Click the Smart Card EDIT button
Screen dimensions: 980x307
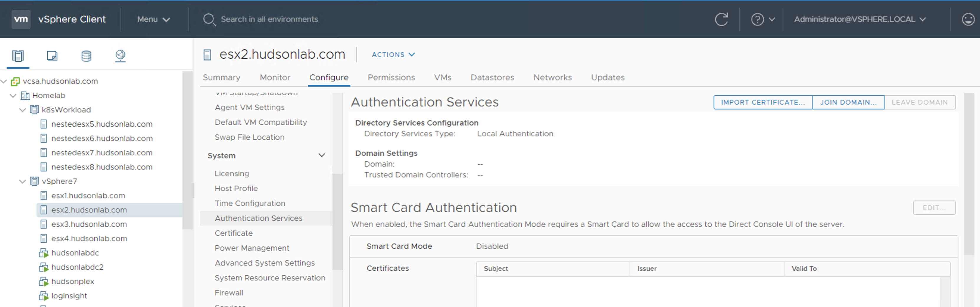(x=934, y=208)
